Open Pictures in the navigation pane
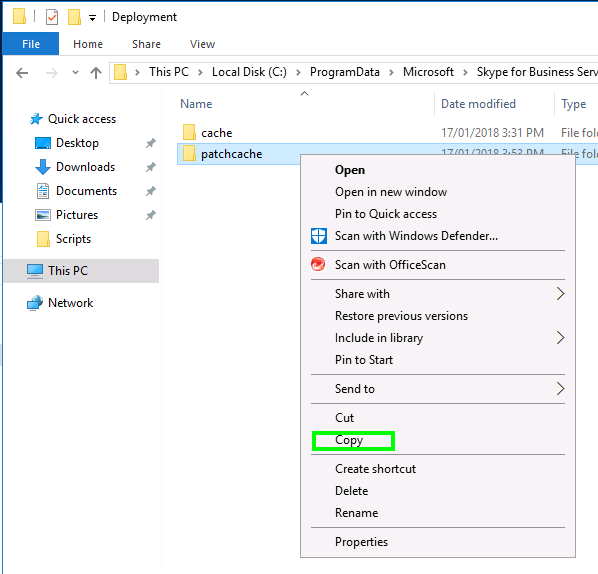 coord(77,215)
